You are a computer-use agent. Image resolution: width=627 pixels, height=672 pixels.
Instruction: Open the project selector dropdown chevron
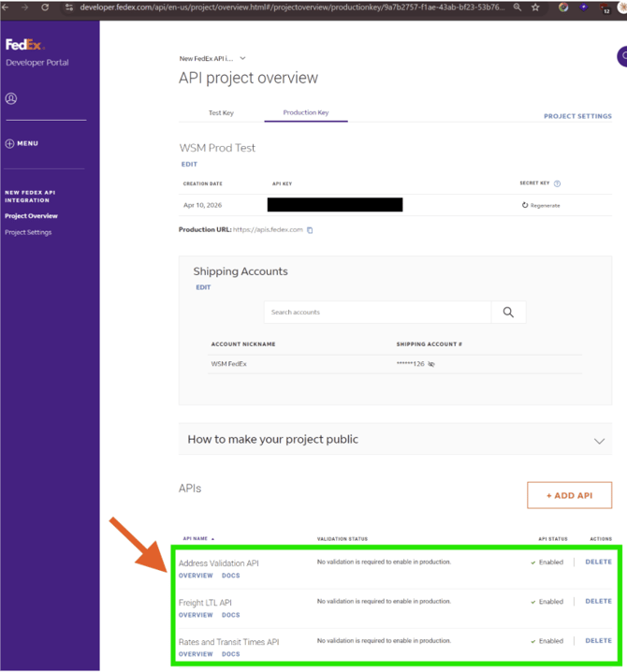pos(242,58)
